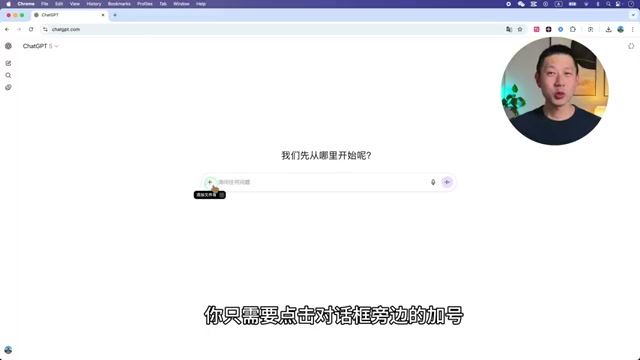The width and height of the screenshot is (640, 360).
Task: Click the plus attach button in chat box
Action: click(210, 182)
